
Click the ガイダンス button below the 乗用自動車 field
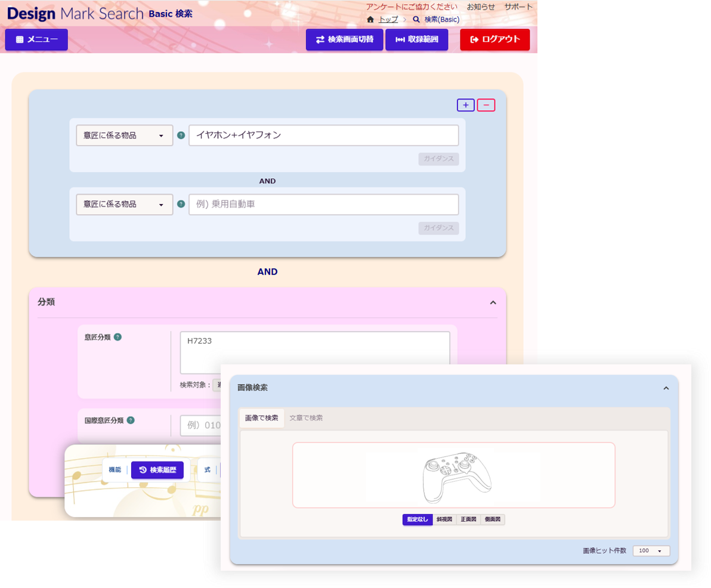pos(438,228)
